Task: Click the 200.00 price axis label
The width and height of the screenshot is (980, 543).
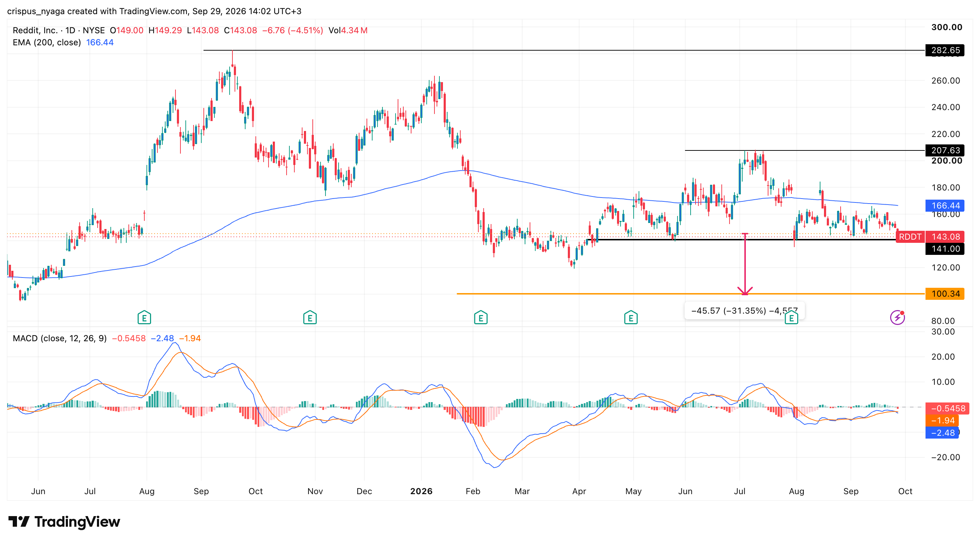Action: tap(946, 161)
